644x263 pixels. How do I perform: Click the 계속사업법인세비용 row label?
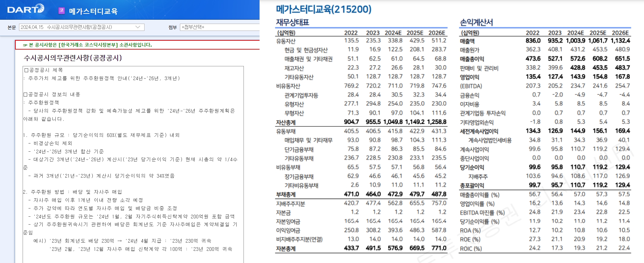tap(490, 140)
